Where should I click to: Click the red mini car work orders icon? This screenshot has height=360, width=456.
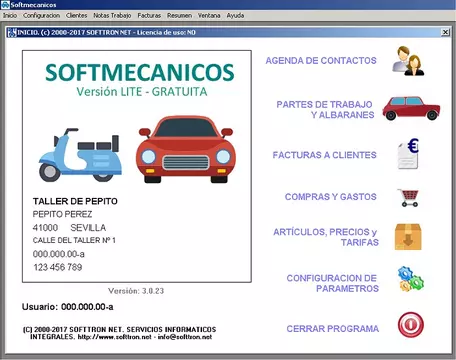tap(411, 108)
